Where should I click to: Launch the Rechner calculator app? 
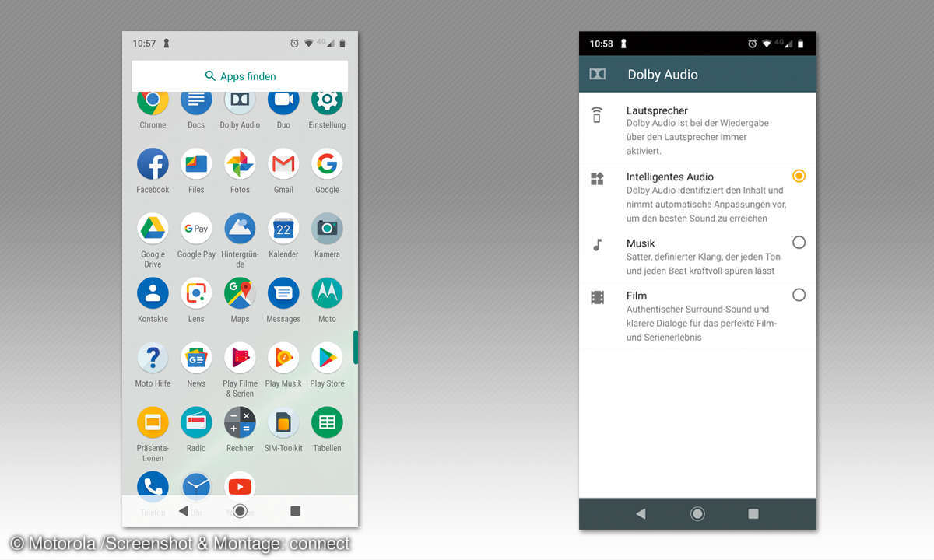[x=240, y=422]
